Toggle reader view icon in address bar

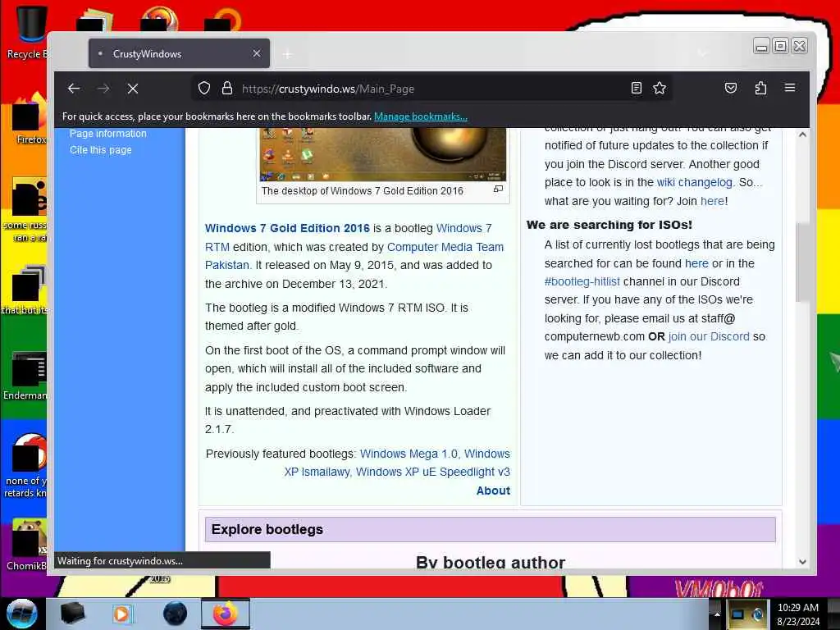pyautogui.click(x=636, y=88)
